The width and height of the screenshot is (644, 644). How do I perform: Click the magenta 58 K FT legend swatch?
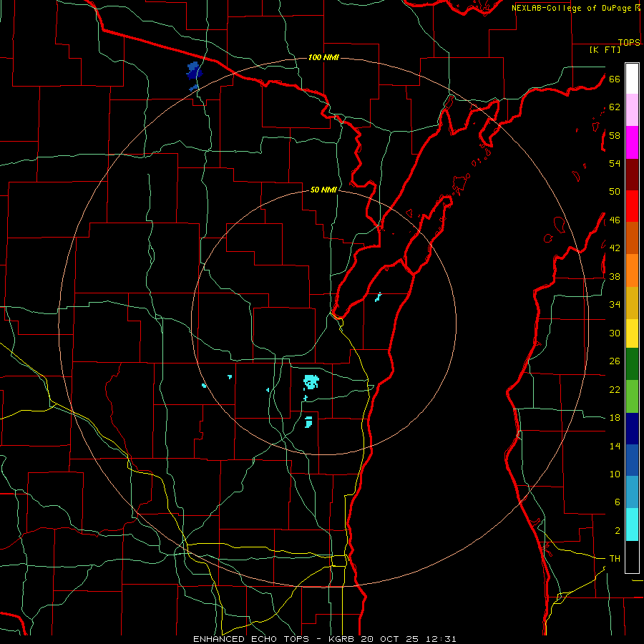click(x=632, y=142)
